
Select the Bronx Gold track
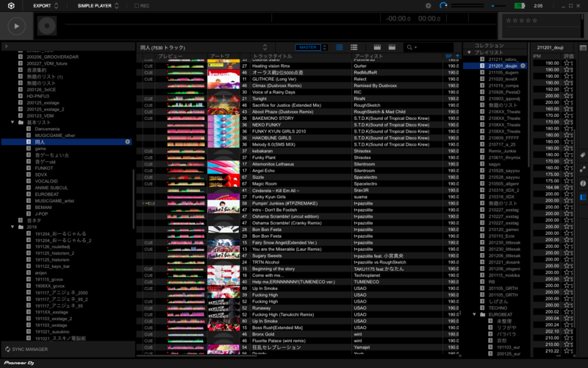pyautogui.click(x=263, y=334)
